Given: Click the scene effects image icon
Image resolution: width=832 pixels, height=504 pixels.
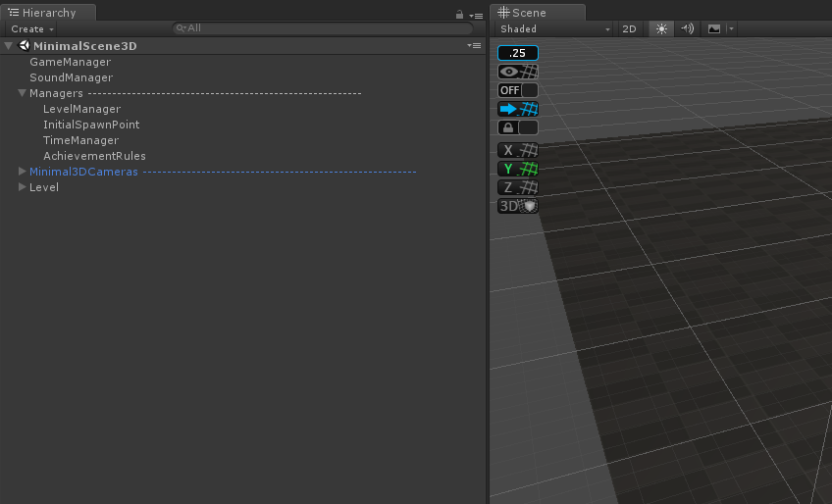Looking at the screenshot, I should tap(714, 29).
